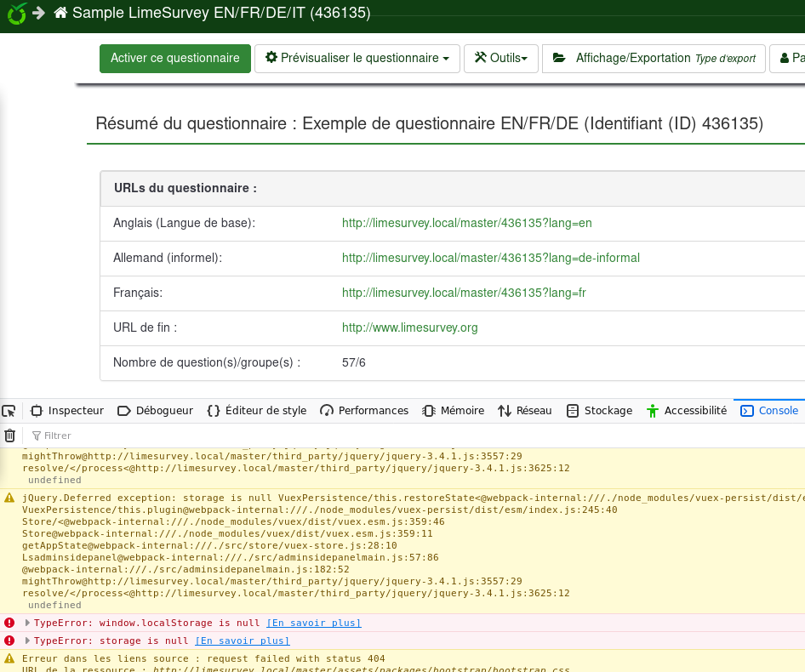Expand the 'window.localStorage is null' error

click(27, 624)
